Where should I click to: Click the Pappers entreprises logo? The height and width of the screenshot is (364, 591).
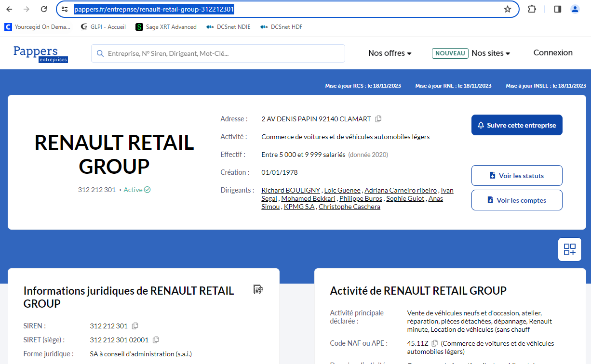click(x=40, y=54)
